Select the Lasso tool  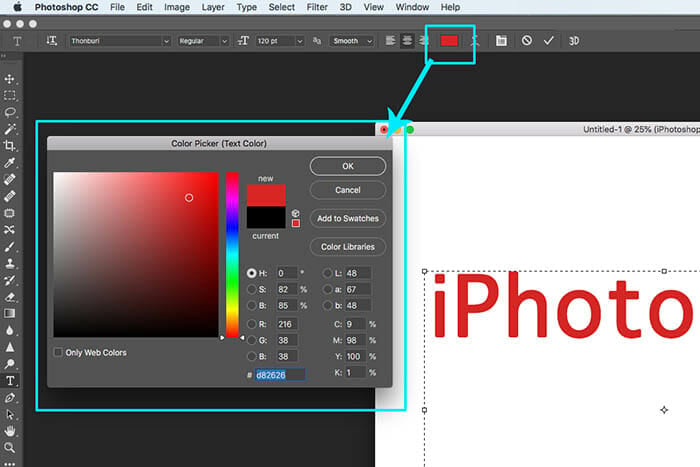click(x=9, y=112)
